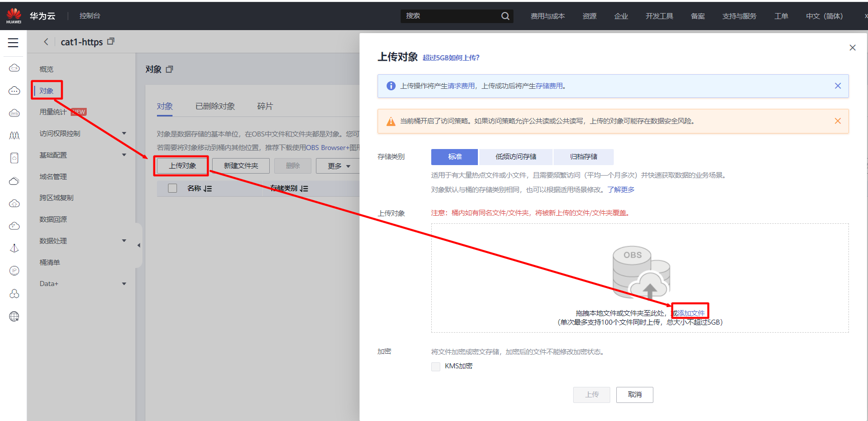Select the 低频访问存储 storage class
The width and height of the screenshot is (868, 421).
(x=516, y=157)
